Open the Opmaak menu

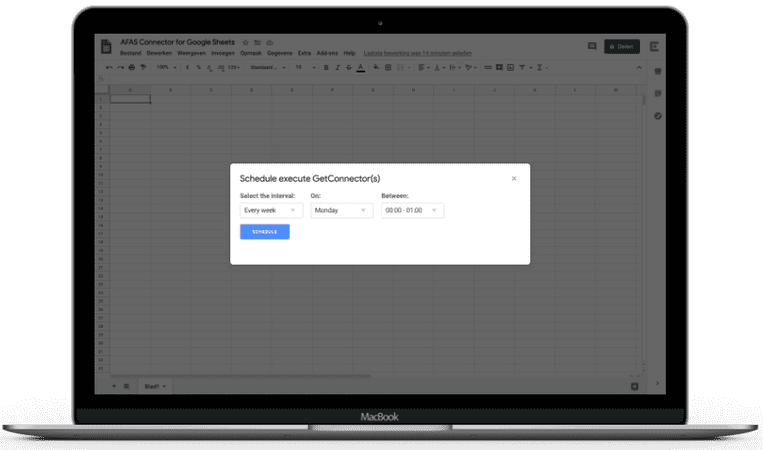tap(251, 53)
